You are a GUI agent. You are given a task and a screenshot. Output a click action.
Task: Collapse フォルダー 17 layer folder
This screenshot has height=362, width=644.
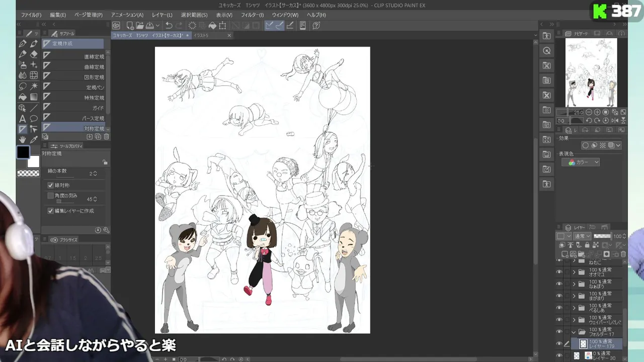click(x=574, y=332)
